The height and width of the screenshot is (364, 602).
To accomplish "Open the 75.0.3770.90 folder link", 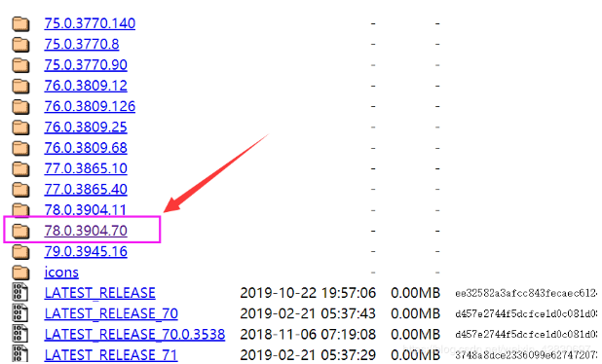I will point(86,65).
